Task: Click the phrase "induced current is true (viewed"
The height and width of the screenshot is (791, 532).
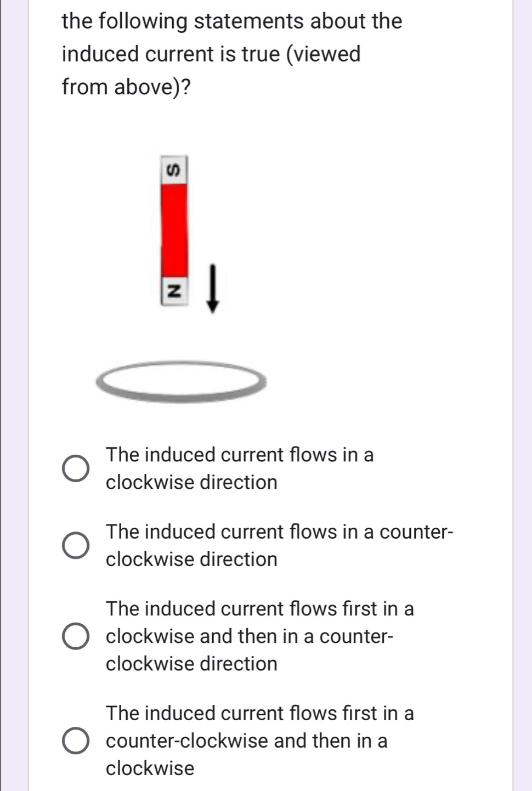Action: tap(211, 54)
